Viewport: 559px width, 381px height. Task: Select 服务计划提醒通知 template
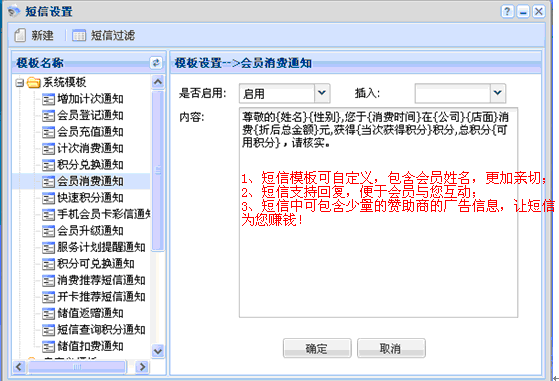coord(101,247)
